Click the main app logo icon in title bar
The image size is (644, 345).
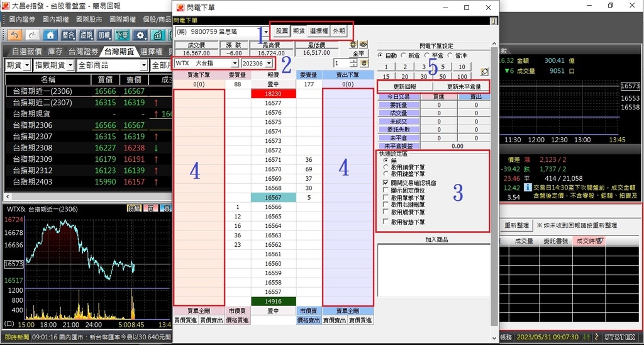[6, 6]
